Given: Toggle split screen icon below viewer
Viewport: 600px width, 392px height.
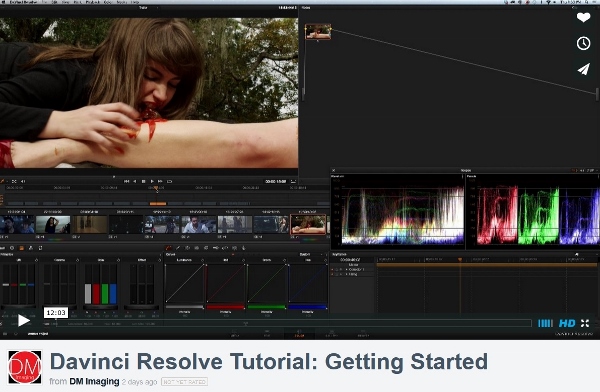Looking at the screenshot, I should 14,181.
